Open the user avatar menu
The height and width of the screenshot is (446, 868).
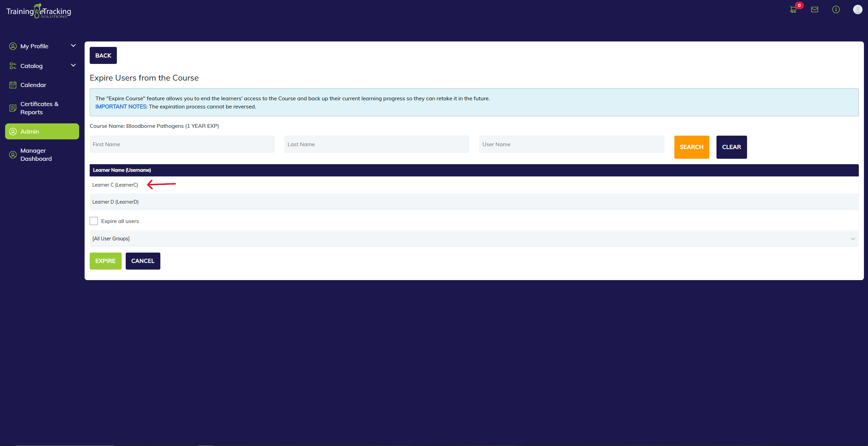(x=857, y=10)
